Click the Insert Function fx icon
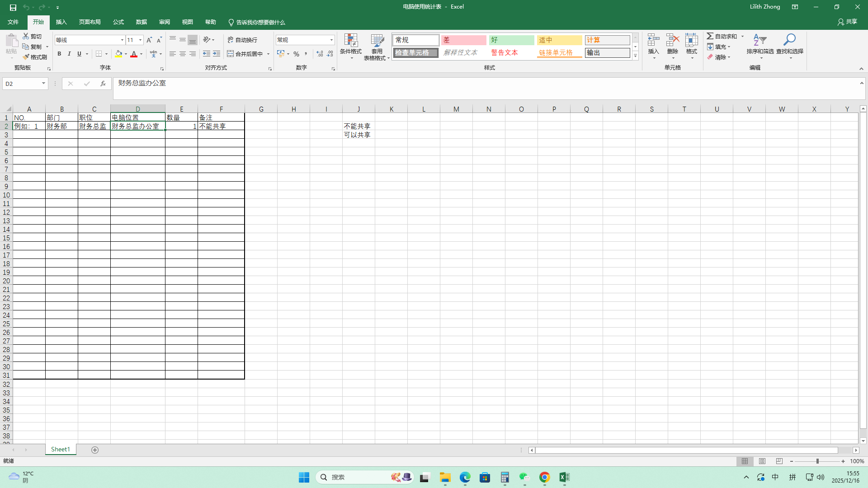Screen dimensions: 868x488 tap(103, 84)
